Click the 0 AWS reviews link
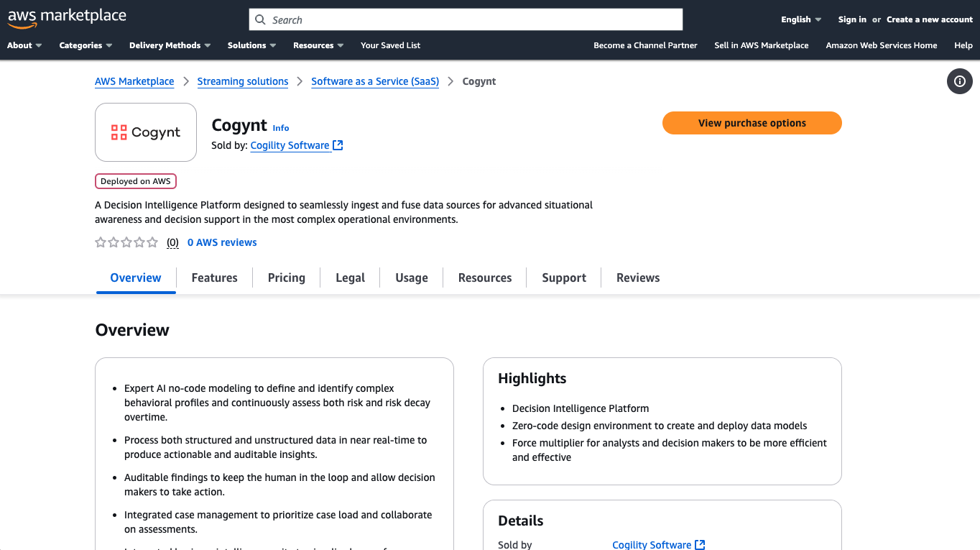The image size is (980, 550). 222,242
